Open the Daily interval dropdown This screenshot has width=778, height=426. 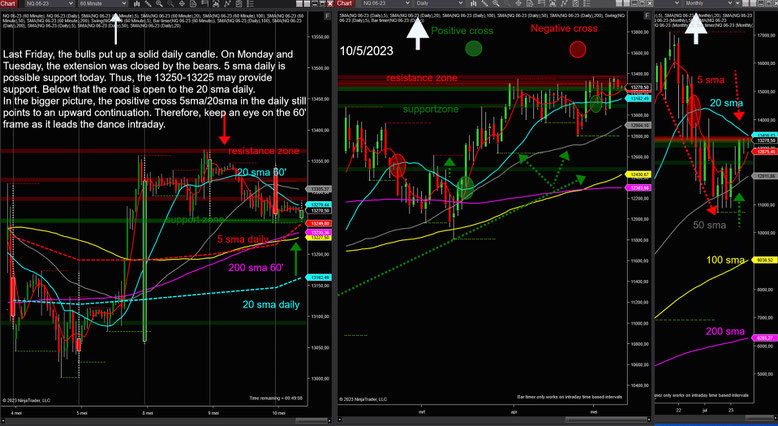pyautogui.click(x=440, y=3)
